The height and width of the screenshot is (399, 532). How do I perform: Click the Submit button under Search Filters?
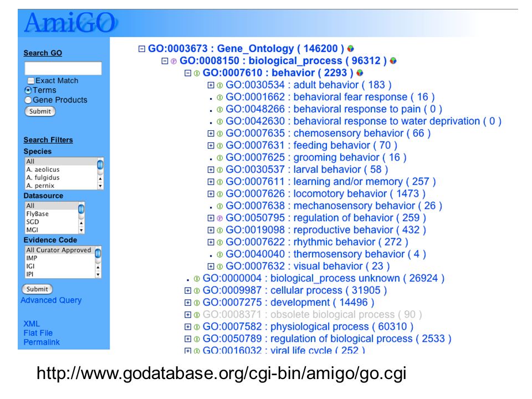click(37, 289)
